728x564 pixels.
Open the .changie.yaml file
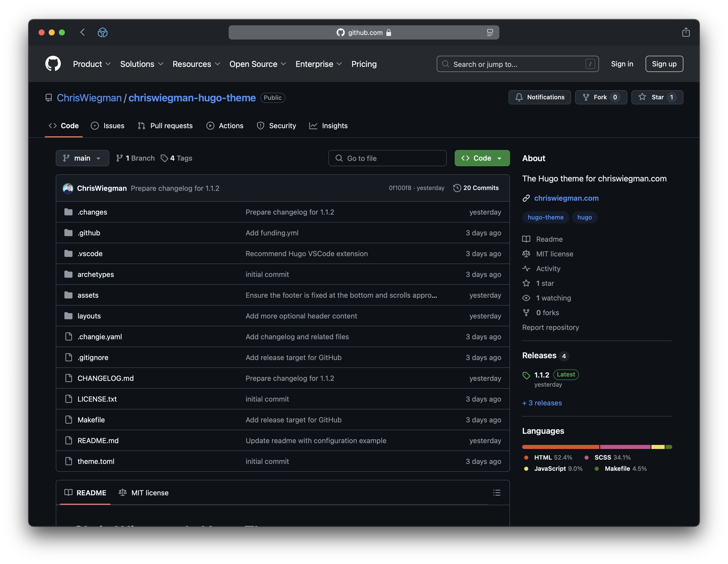(100, 337)
